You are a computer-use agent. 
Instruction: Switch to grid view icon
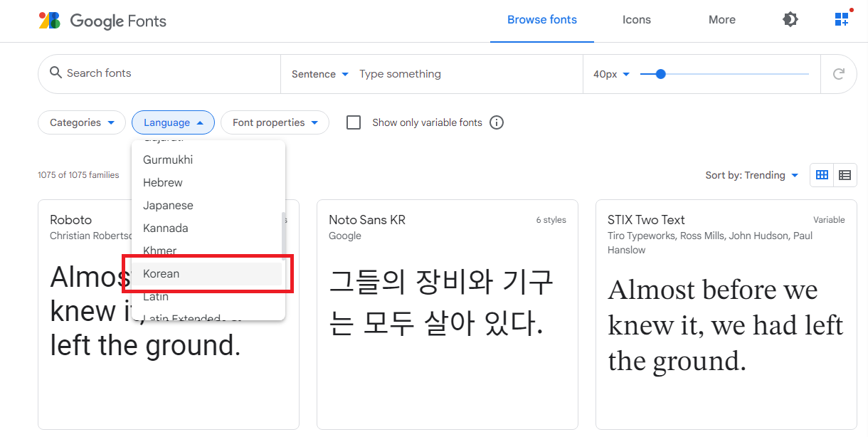[822, 175]
